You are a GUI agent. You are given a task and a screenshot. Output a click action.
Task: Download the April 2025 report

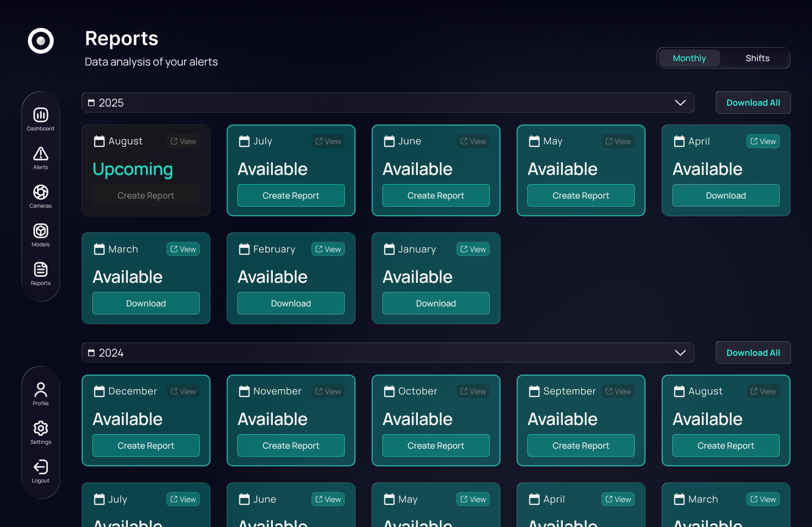click(x=726, y=195)
